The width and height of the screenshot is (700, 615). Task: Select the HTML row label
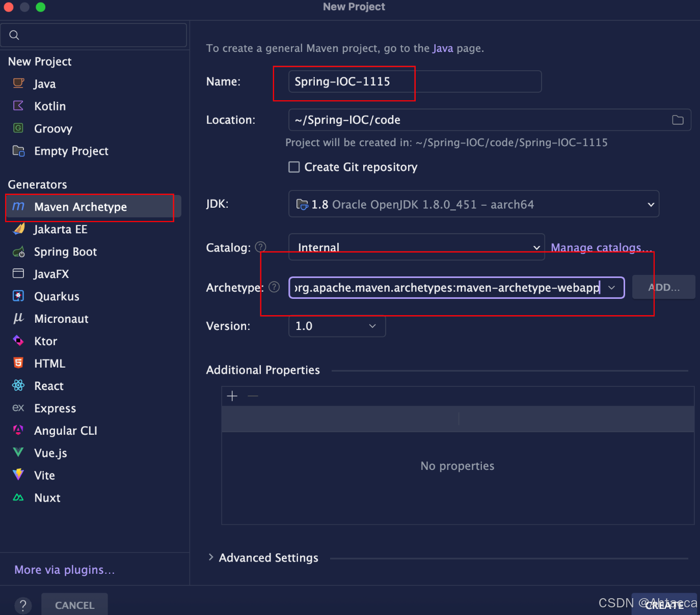click(x=50, y=364)
